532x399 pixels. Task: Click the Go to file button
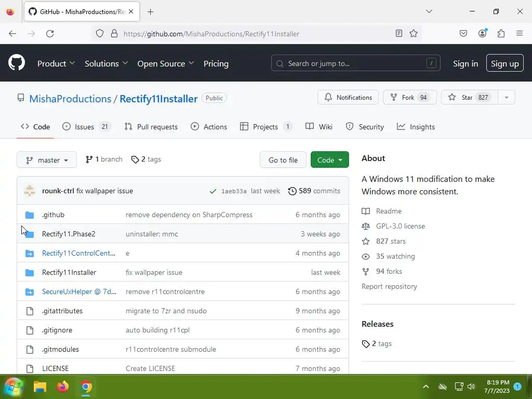tap(283, 160)
